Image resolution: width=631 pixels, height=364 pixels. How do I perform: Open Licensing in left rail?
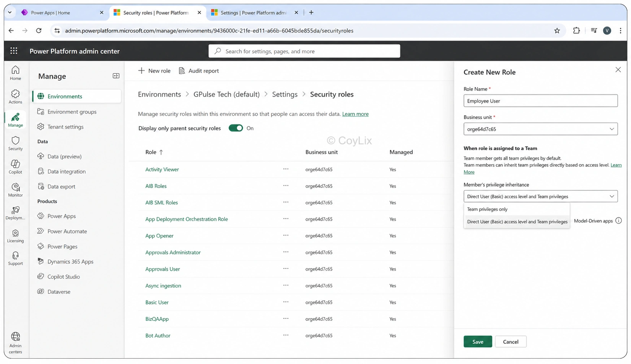pyautogui.click(x=15, y=236)
